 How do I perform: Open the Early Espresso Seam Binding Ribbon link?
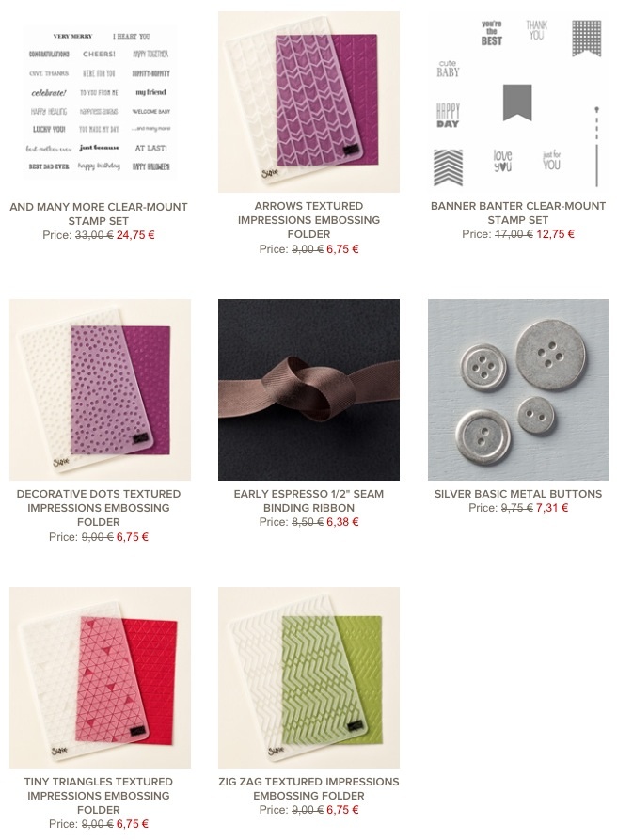point(308,500)
